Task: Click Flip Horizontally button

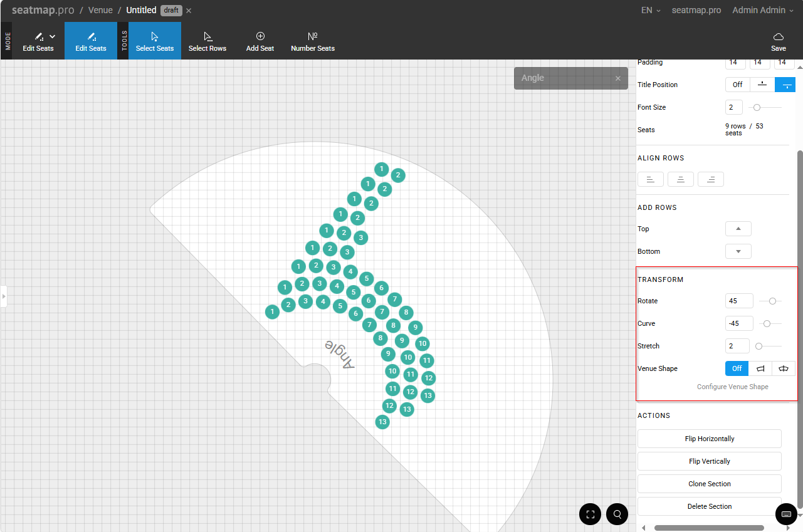Action: coord(709,439)
